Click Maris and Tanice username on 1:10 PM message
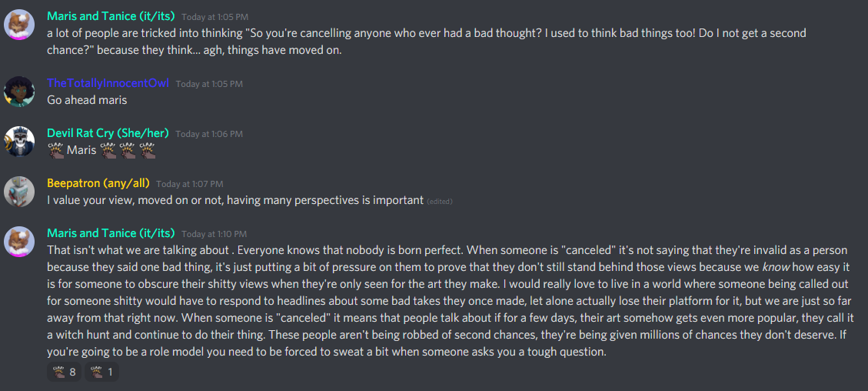Image resolution: width=868 pixels, height=391 pixels. (x=111, y=233)
